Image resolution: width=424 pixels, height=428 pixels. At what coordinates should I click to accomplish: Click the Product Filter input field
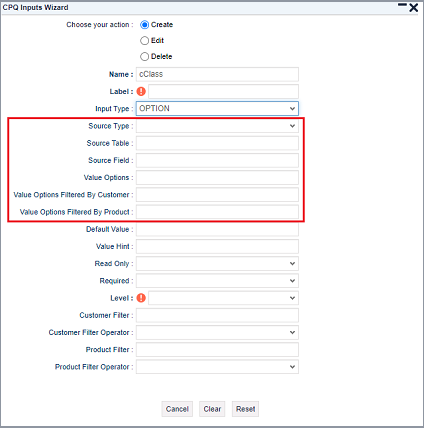[217, 350]
